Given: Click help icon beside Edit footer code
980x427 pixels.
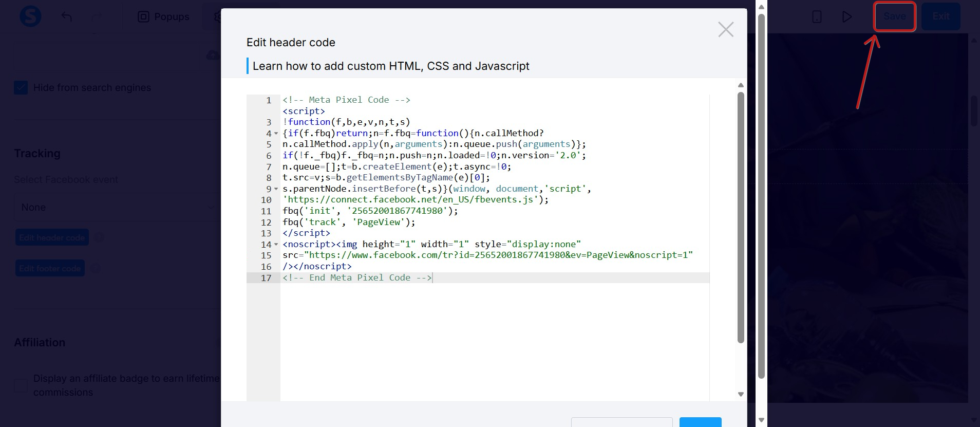Looking at the screenshot, I should tap(96, 268).
